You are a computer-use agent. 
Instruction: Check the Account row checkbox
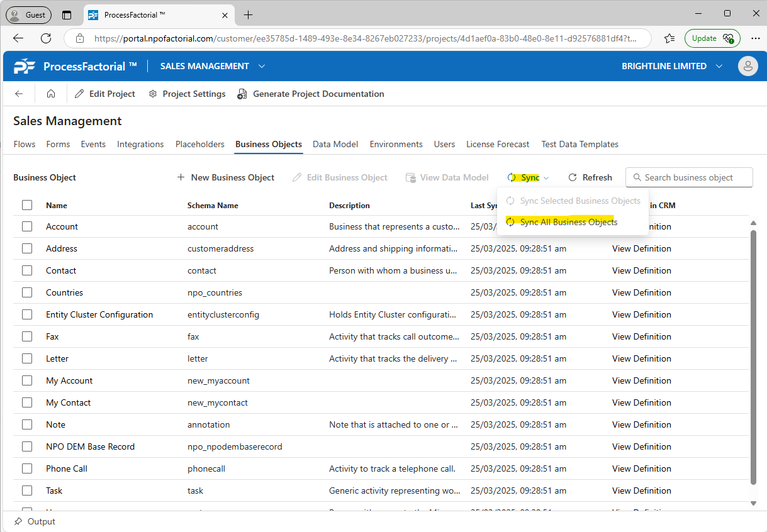(x=27, y=226)
